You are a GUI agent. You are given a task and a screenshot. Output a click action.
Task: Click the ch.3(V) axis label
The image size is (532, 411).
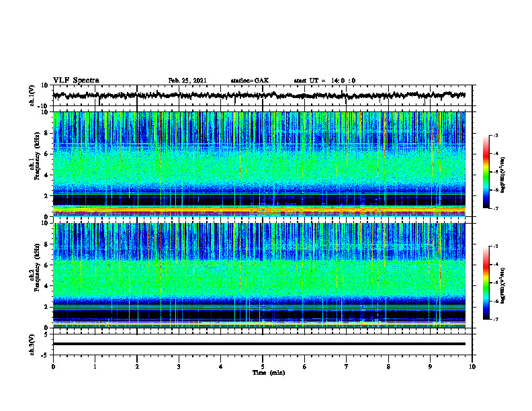[x=32, y=345]
